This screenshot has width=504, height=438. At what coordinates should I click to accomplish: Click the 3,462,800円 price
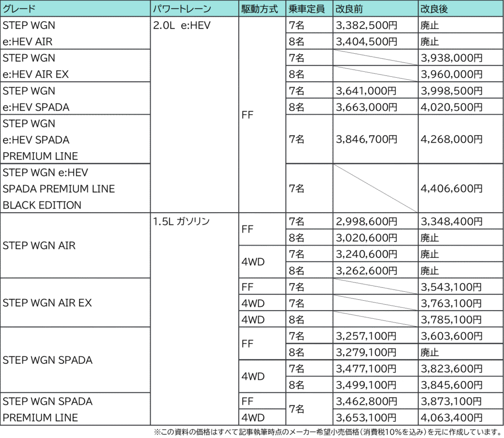pos(366,402)
